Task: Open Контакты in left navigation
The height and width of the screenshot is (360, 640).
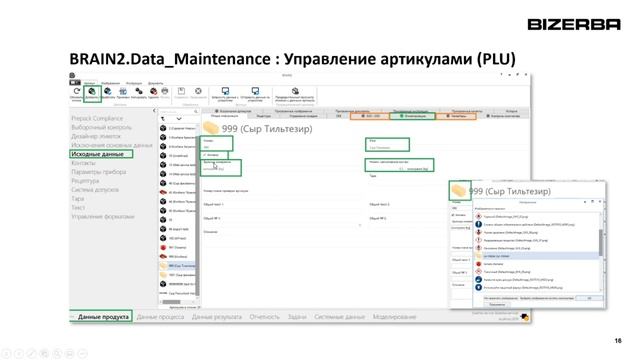Action: (x=83, y=163)
